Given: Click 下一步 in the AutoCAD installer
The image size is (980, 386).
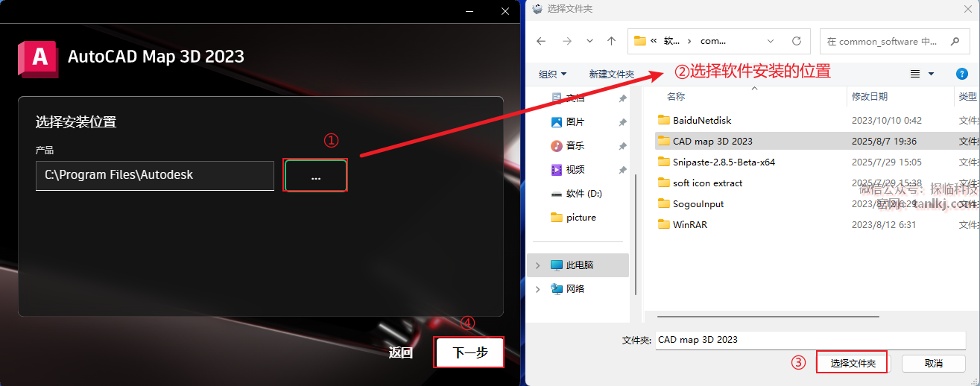Looking at the screenshot, I should tap(470, 352).
